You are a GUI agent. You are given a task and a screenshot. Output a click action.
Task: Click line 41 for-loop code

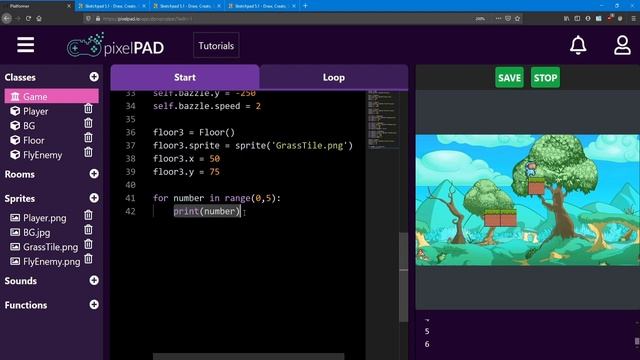click(217, 198)
